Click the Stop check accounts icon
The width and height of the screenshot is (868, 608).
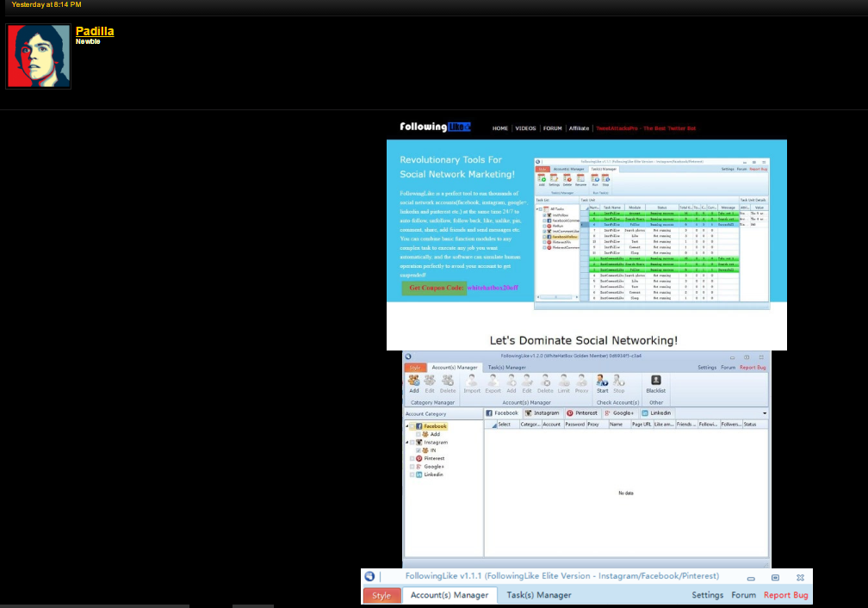(x=619, y=381)
